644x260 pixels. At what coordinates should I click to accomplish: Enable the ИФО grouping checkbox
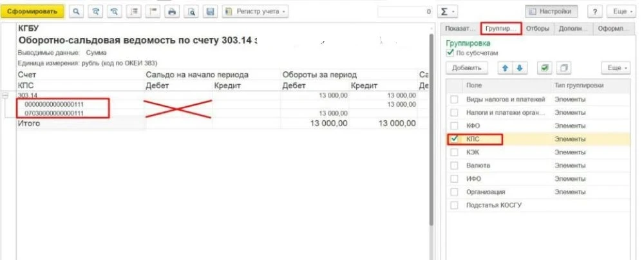(454, 179)
